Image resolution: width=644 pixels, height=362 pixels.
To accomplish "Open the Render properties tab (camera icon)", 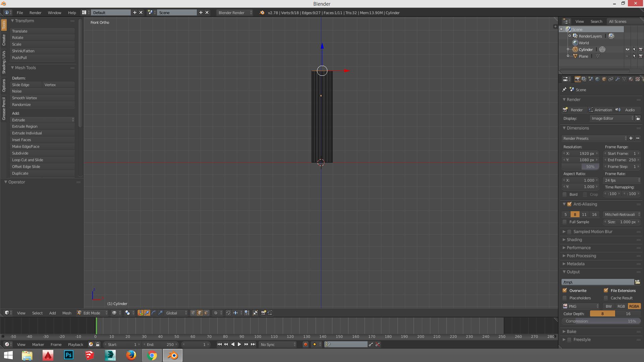I will [x=577, y=79].
